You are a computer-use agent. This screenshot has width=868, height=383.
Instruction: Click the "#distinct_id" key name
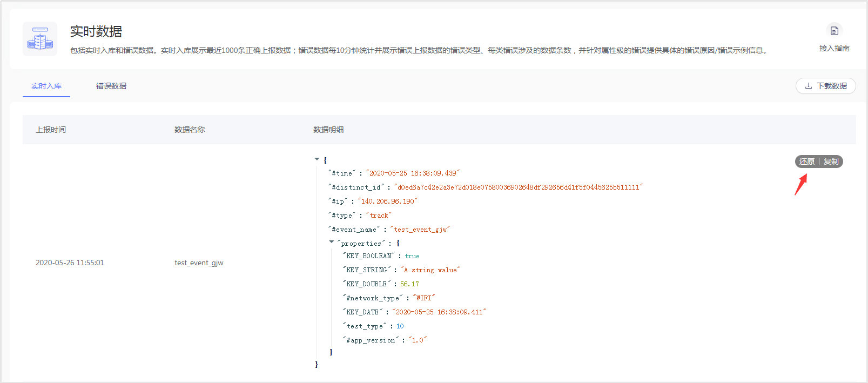click(x=356, y=187)
